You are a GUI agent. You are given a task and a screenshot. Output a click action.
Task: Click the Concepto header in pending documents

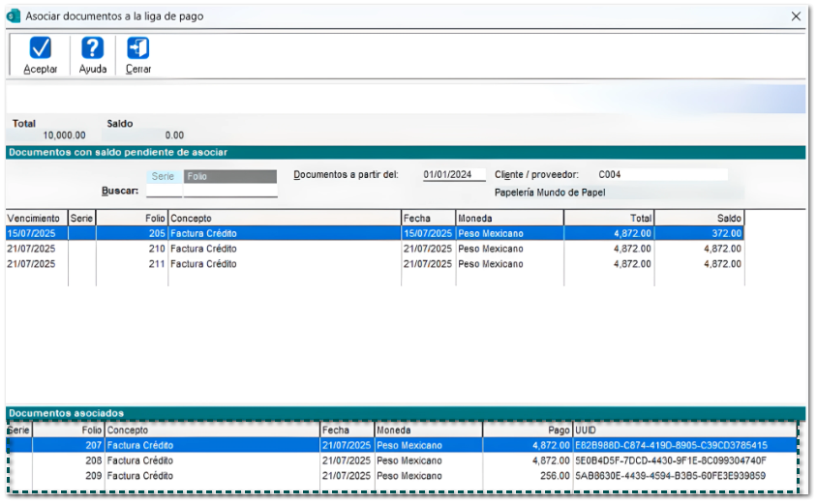tap(284, 219)
